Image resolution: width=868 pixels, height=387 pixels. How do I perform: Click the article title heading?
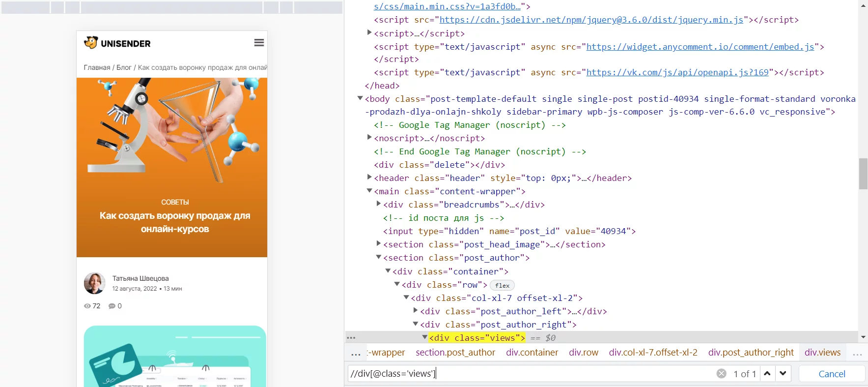(x=175, y=222)
